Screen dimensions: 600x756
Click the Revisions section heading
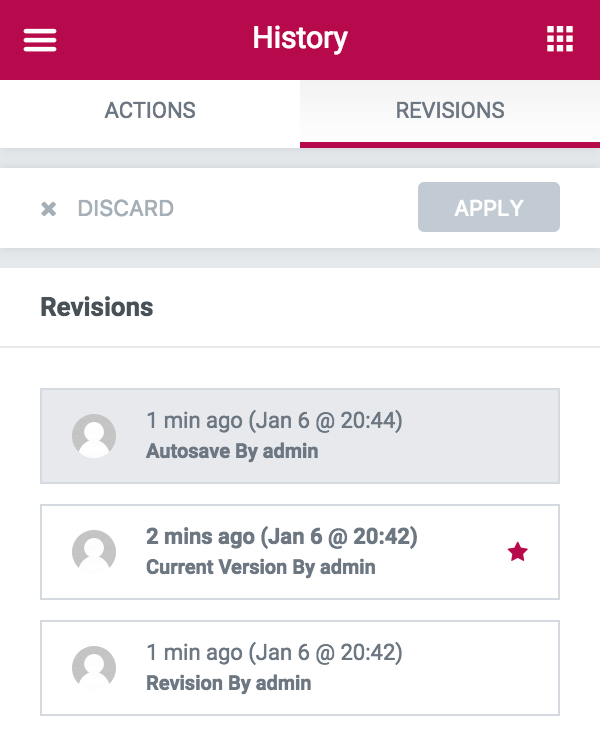97,307
